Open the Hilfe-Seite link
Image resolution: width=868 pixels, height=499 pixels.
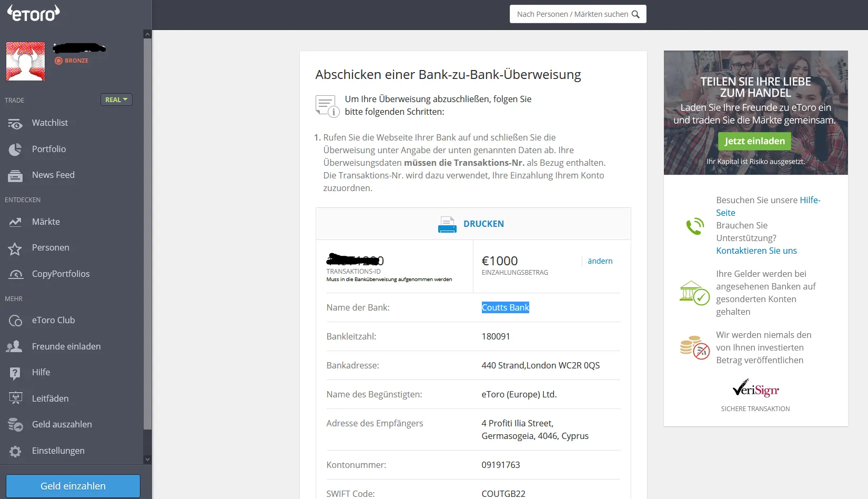[768, 206]
